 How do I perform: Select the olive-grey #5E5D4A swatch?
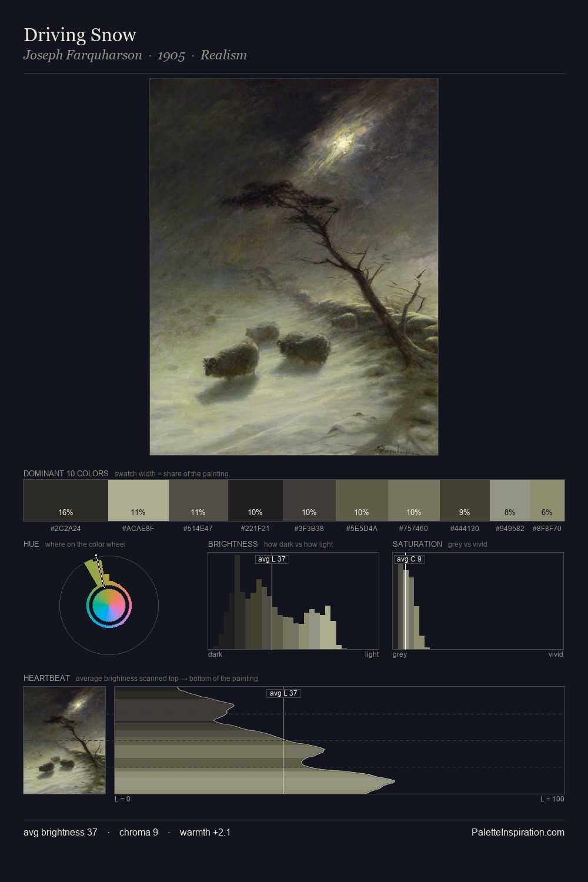(x=362, y=500)
